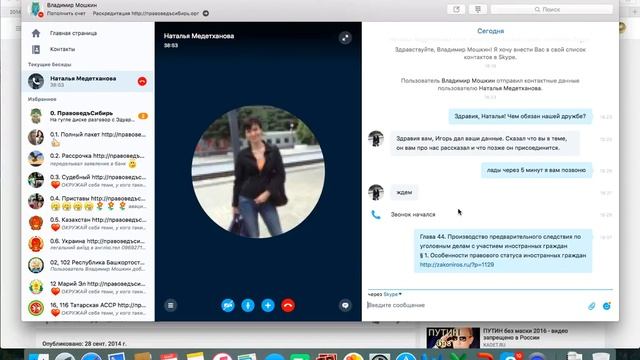Select the Наталья Медетханова conversation

coord(87,81)
